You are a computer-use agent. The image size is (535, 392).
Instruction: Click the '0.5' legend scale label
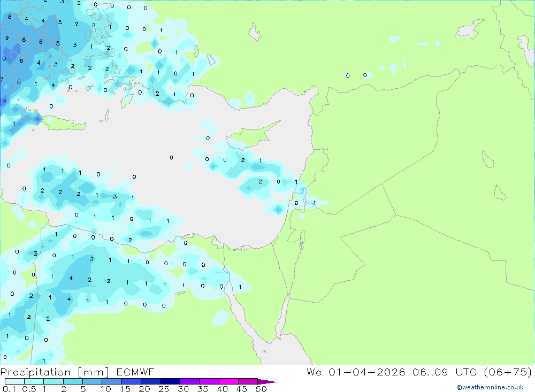29,389
